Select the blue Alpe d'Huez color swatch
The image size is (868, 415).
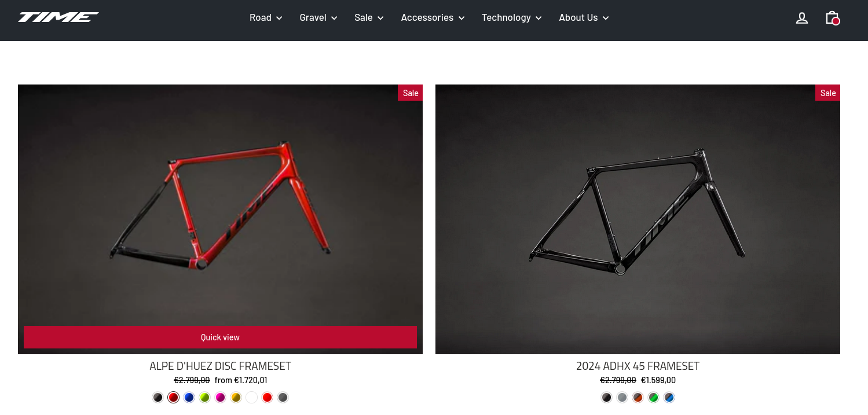point(189,398)
